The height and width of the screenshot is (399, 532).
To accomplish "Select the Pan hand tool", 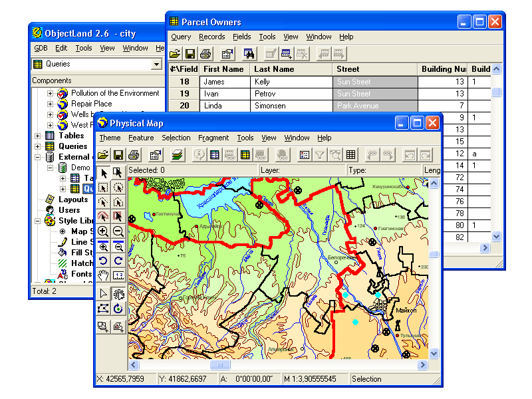I will point(103,274).
